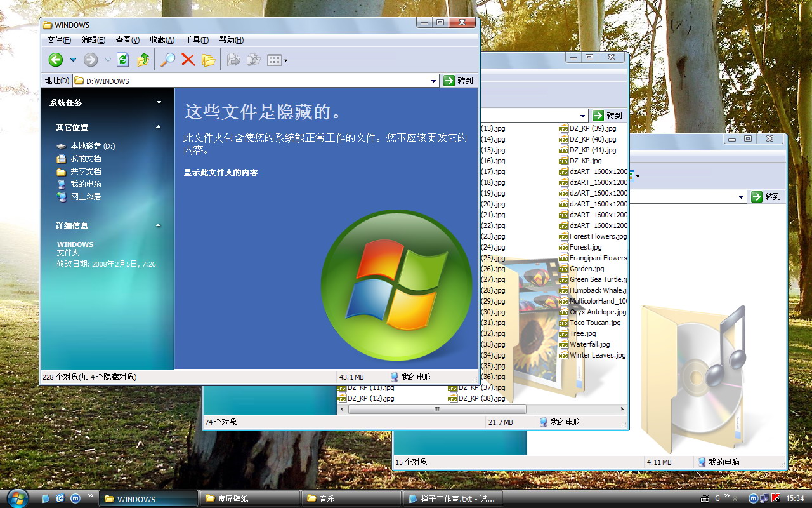
Task: Switch to 宽屏壁纸 taskbar button
Action: 249,498
